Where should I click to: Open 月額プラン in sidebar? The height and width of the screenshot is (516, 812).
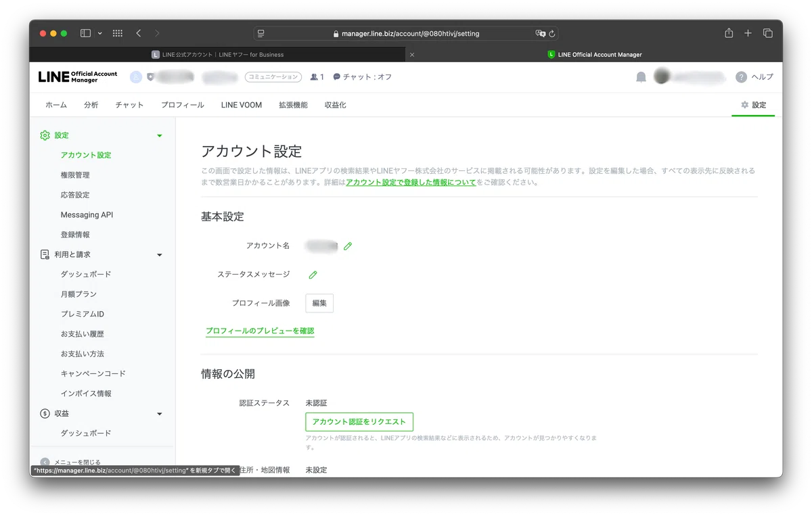pos(78,294)
